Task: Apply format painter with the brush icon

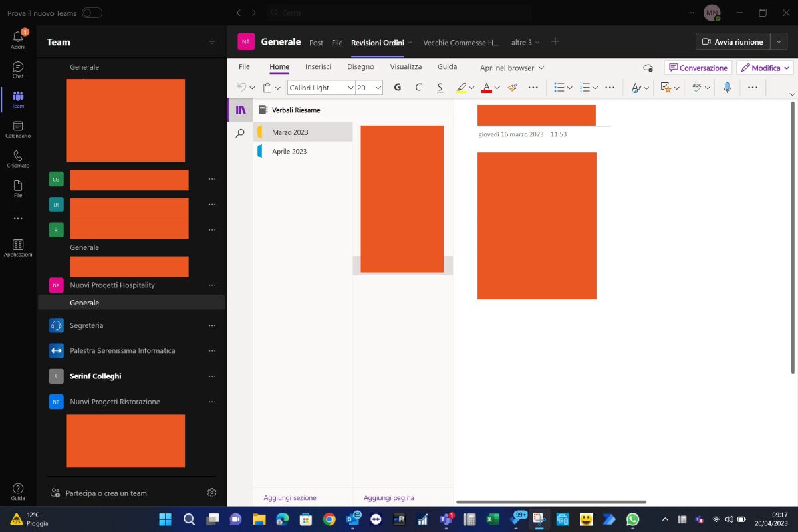Action: pos(512,87)
